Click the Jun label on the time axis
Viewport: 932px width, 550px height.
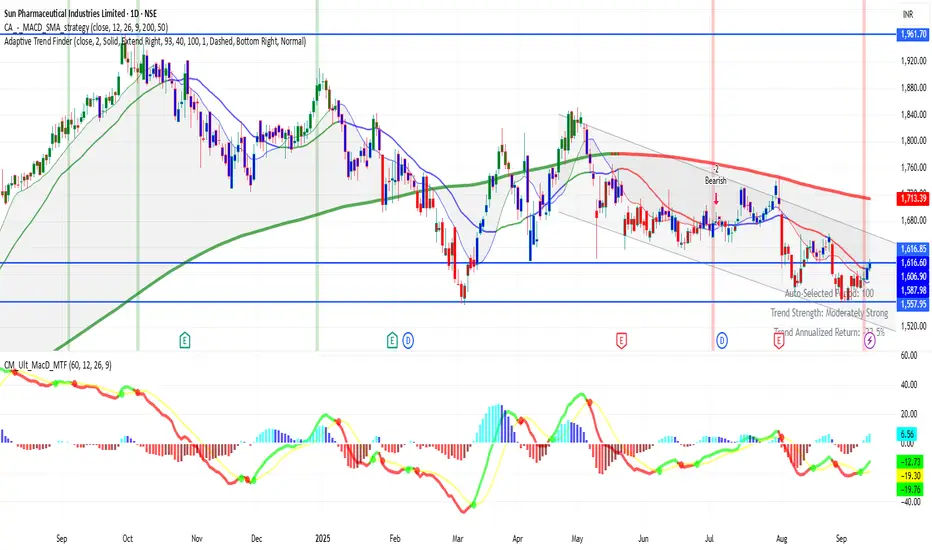pyautogui.click(x=643, y=539)
